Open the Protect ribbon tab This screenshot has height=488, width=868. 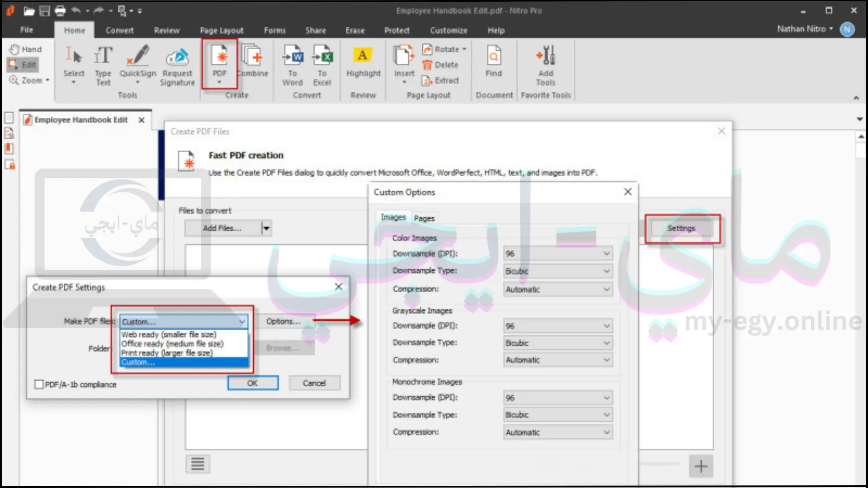pos(397,30)
